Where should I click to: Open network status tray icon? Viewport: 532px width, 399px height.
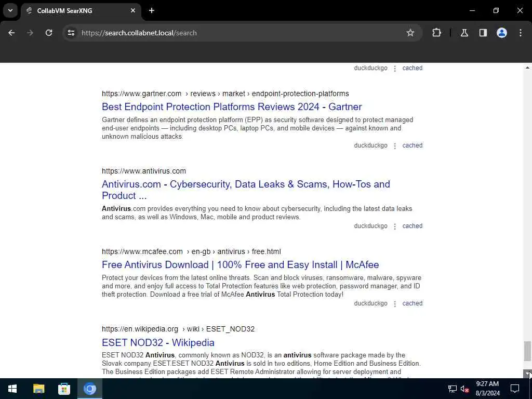453,389
